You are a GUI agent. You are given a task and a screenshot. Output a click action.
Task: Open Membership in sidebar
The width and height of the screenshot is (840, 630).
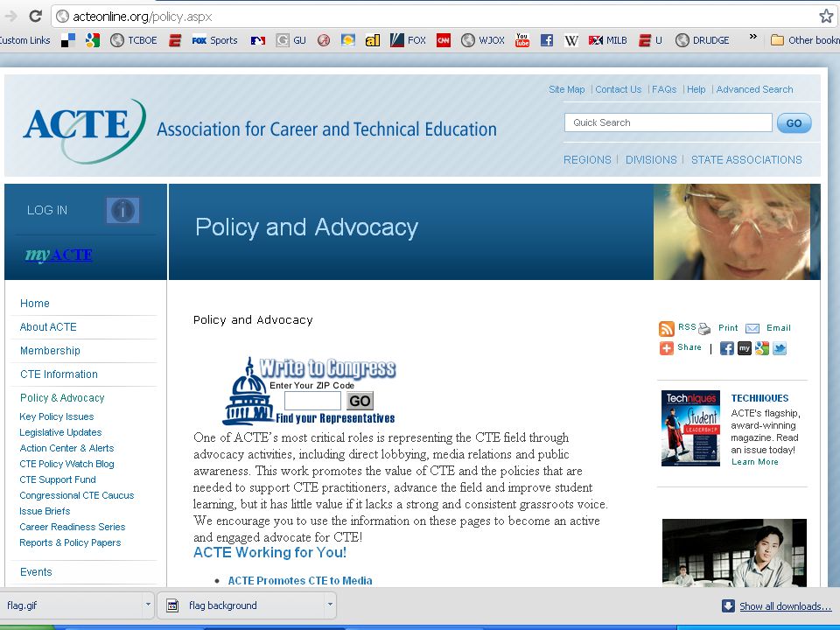[x=50, y=350]
